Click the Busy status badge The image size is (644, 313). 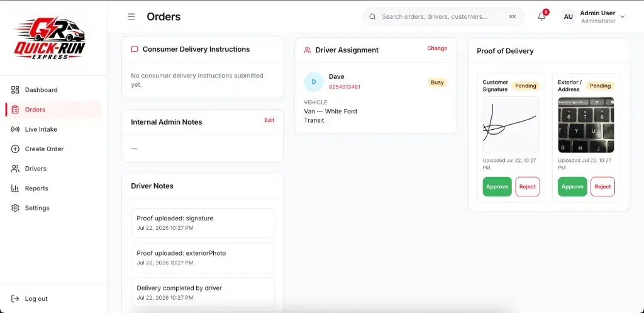437,83
